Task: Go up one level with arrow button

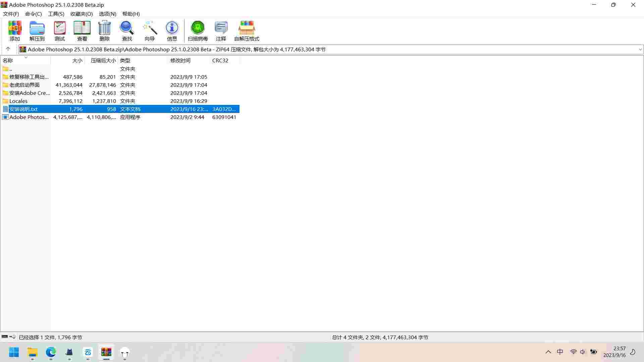Action: tap(8, 49)
